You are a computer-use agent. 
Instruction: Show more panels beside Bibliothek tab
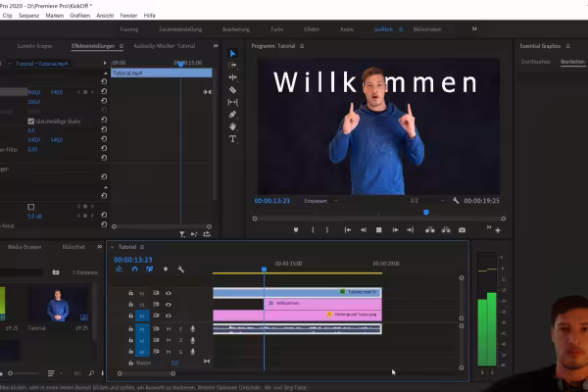[x=99, y=247]
